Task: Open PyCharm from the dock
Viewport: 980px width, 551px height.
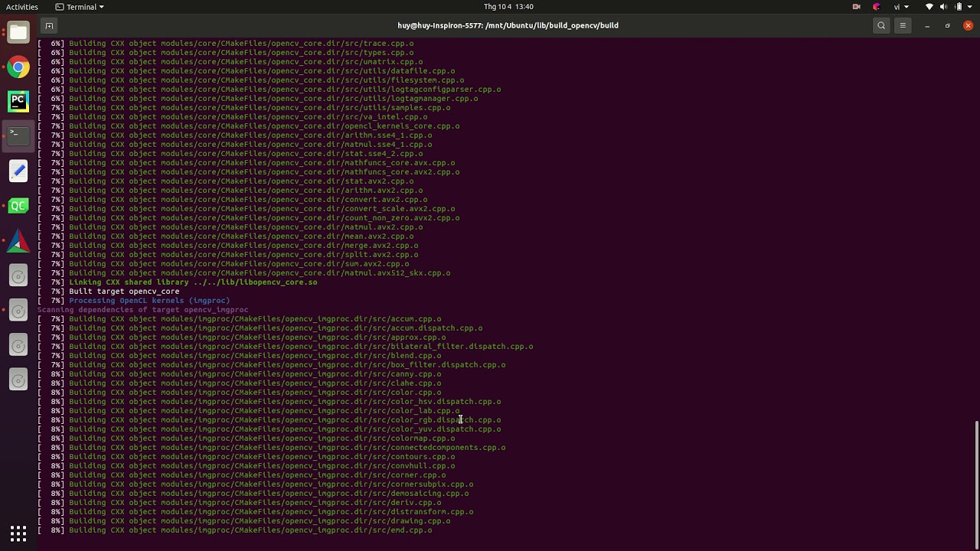Action: tap(18, 101)
